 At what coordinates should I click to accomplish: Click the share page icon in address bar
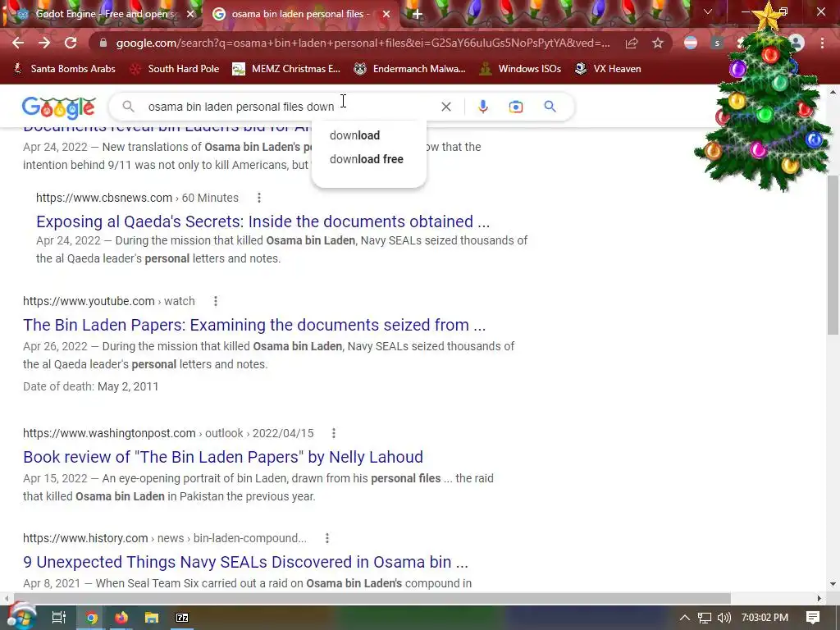coord(632,43)
